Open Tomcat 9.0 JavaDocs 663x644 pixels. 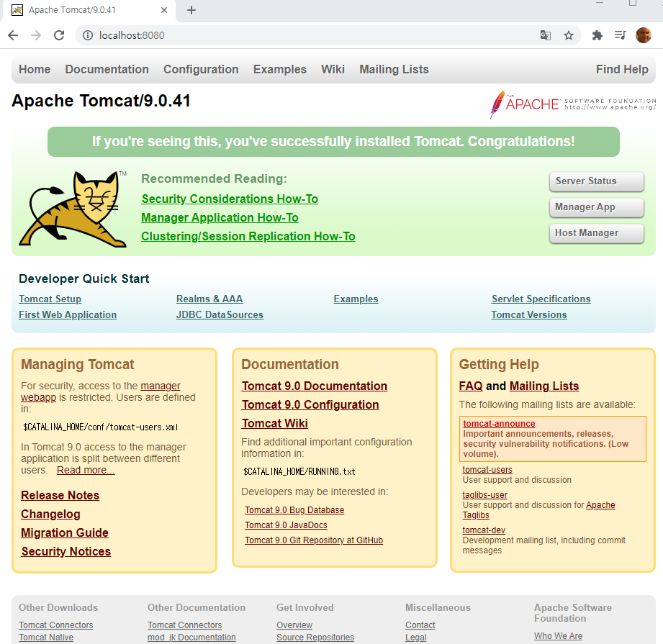[286, 525]
